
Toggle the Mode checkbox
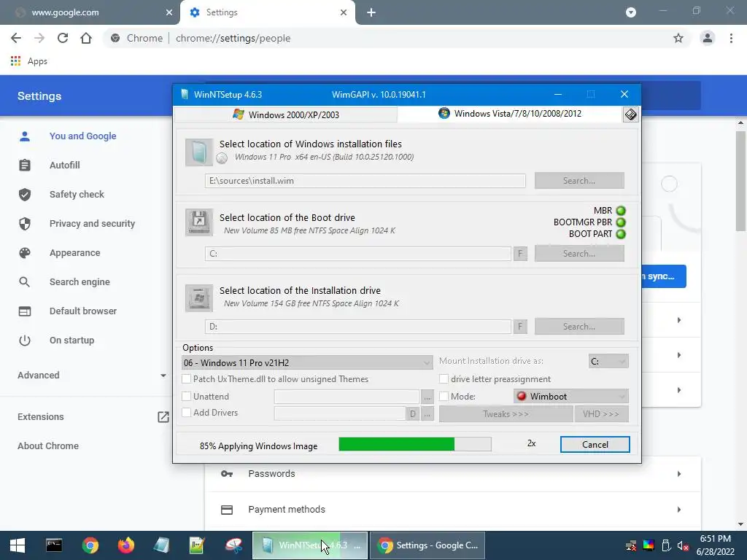point(444,396)
